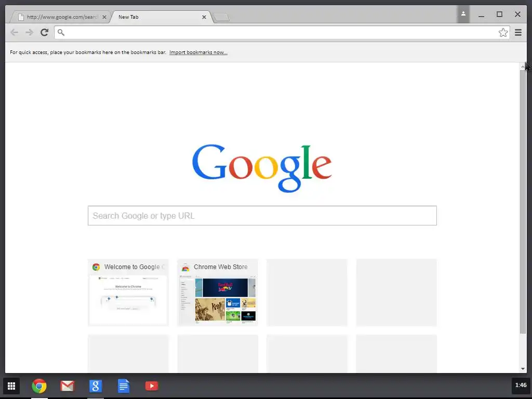Click the vertical scrollbar thumb
The image size is (532, 399).
(523, 202)
